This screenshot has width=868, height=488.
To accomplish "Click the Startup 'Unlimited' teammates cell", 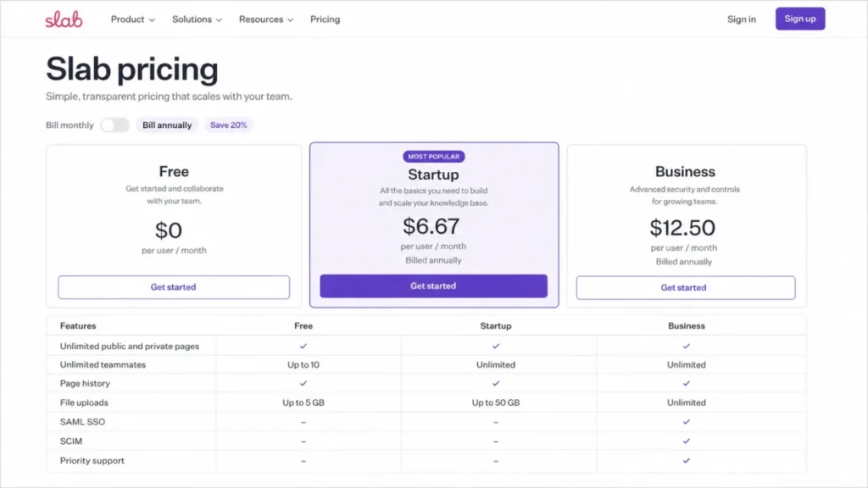I will (496, 365).
